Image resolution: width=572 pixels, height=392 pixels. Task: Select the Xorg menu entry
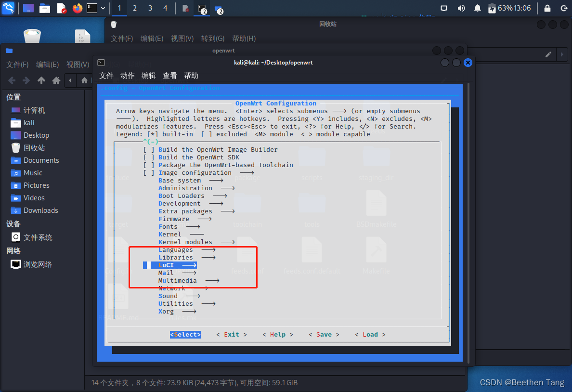(x=177, y=312)
